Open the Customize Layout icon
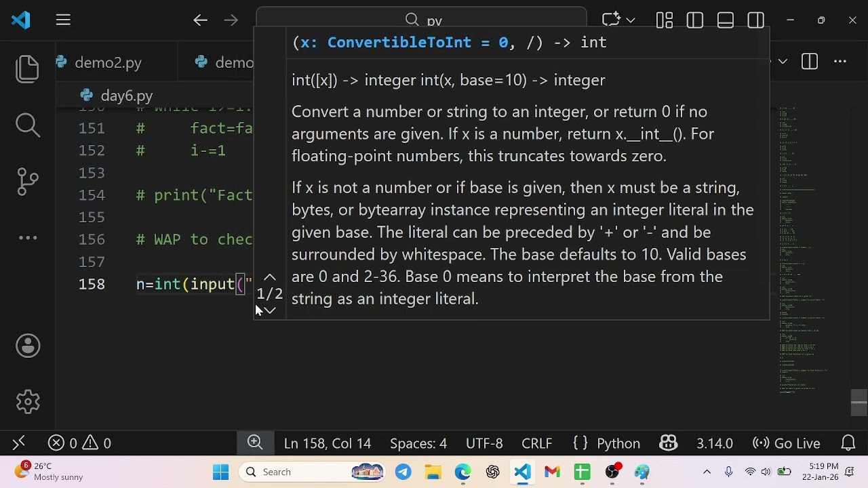 click(664, 20)
